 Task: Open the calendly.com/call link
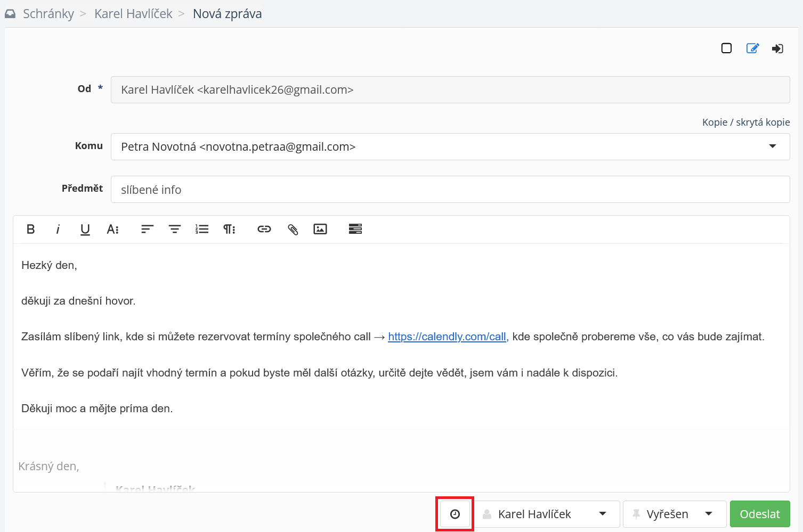[447, 337]
